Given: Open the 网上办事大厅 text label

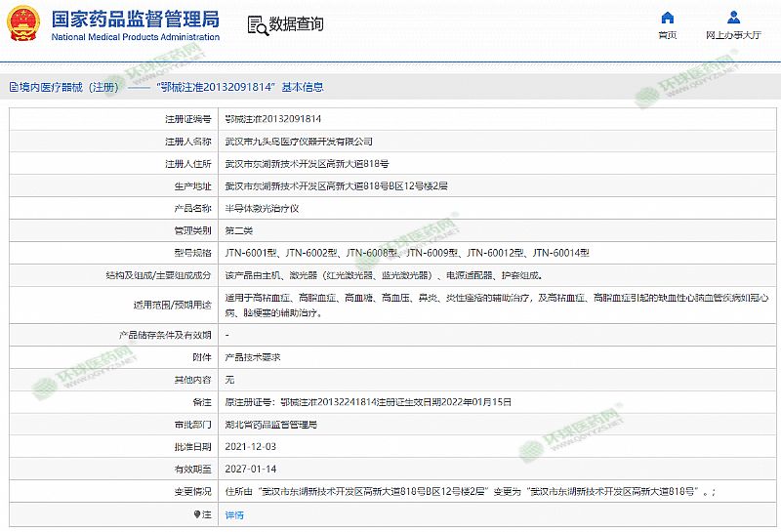Looking at the screenshot, I should tap(733, 35).
